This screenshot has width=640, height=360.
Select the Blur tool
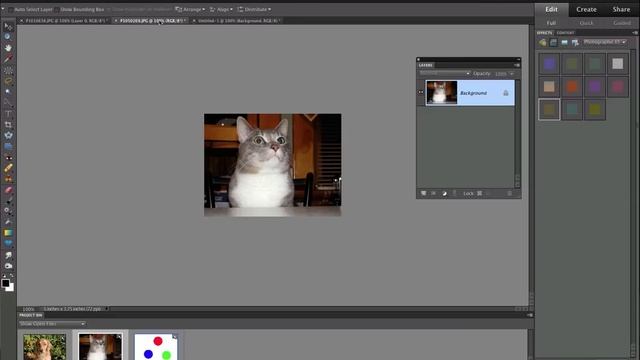coord(8,255)
